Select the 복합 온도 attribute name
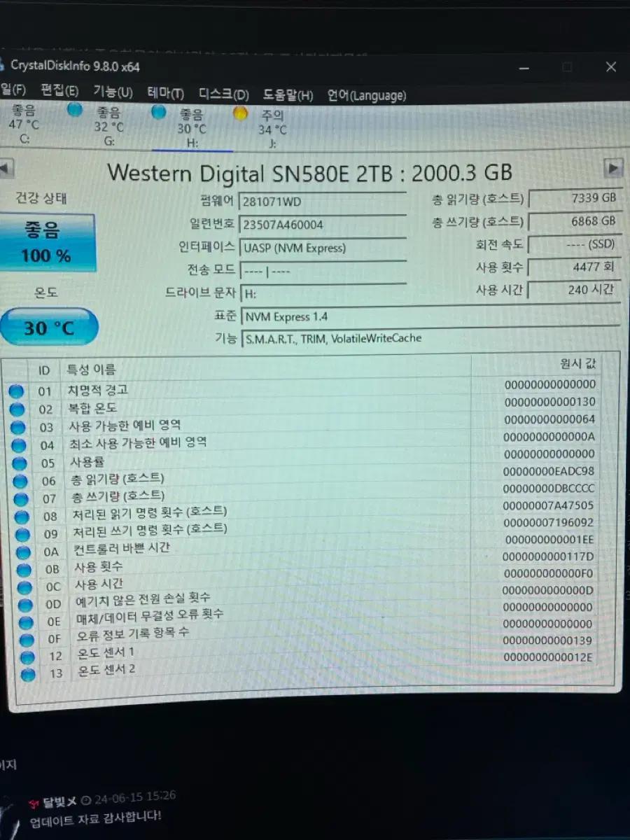The image size is (630, 840). [x=92, y=408]
